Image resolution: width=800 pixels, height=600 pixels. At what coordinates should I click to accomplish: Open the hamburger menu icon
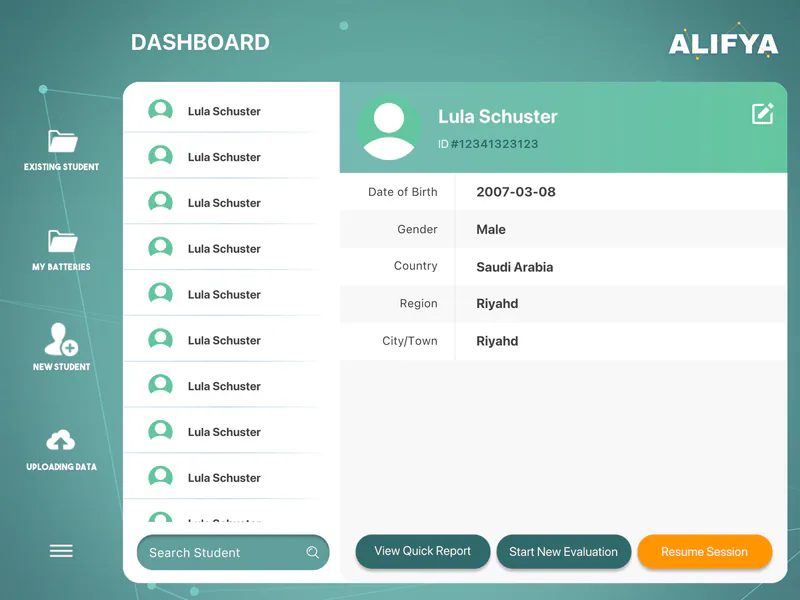pos(61,551)
